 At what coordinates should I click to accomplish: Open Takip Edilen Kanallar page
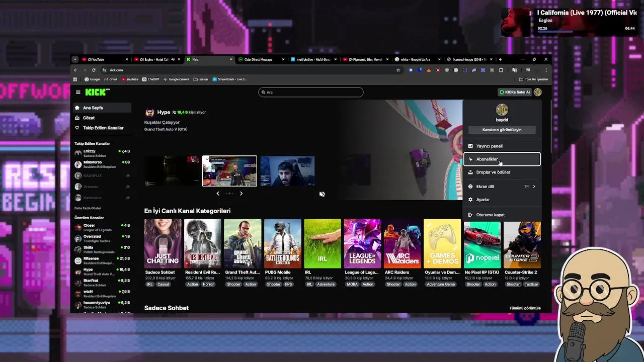click(x=103, y=128)
